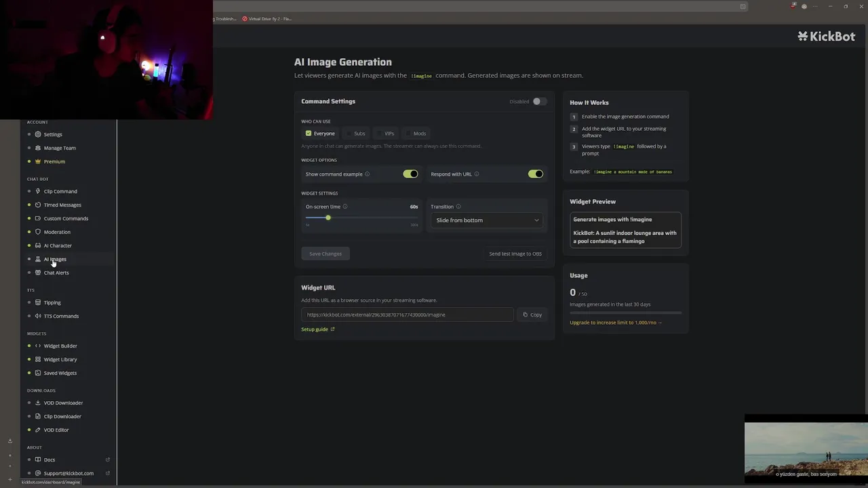
Task: Copy the widget URL
Action: (x=532, y=314)
